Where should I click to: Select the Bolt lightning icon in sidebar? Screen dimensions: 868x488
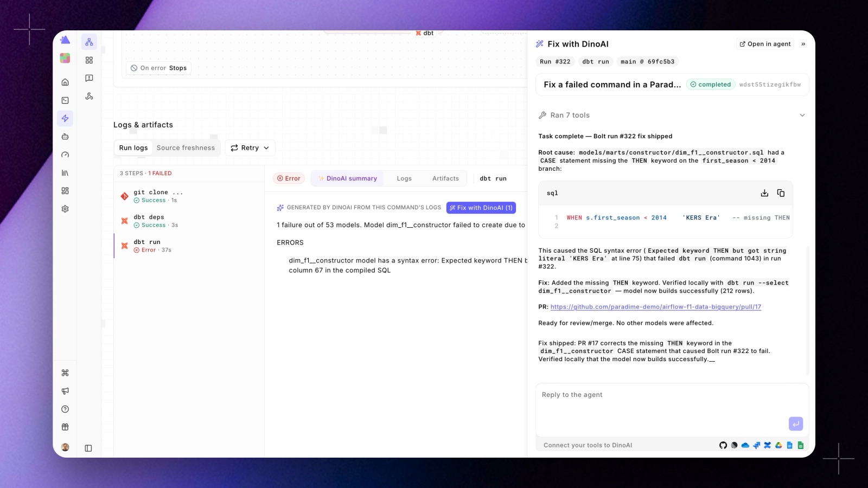point(65,118)
